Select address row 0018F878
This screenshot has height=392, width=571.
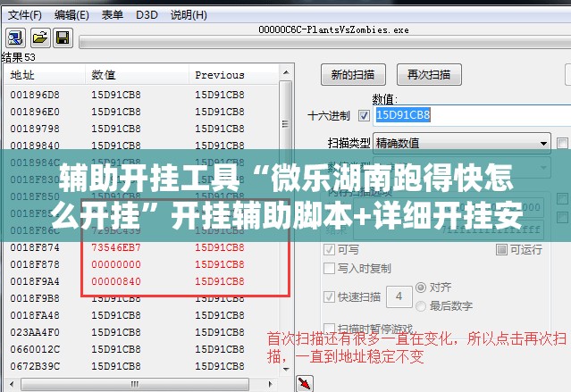tap(141, 264)
